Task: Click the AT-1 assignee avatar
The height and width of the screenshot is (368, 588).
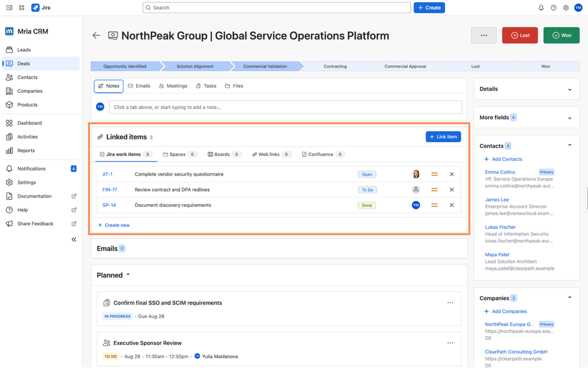Action: [416, 174]
